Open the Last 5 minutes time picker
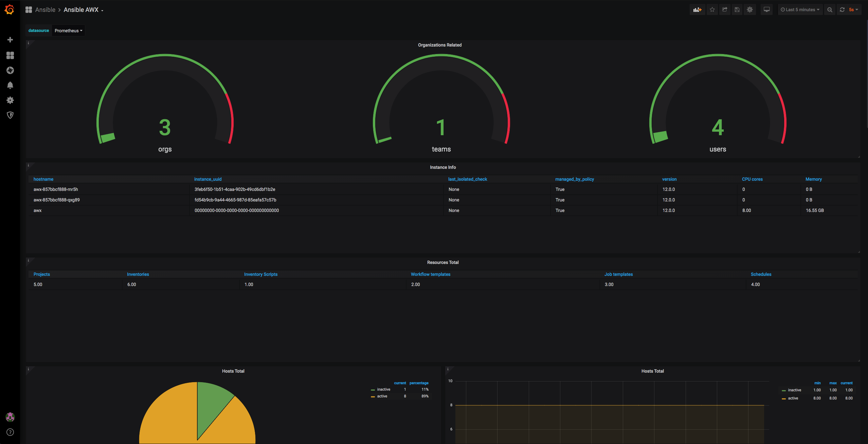Image resolution: width=868 pixels, height=444 pixels. coord(800,10)
